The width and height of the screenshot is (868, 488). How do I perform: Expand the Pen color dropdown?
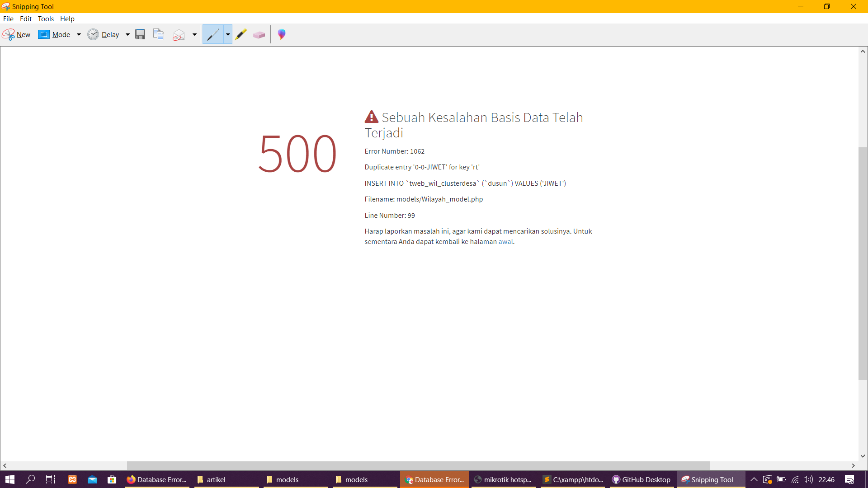pos(228,34)
